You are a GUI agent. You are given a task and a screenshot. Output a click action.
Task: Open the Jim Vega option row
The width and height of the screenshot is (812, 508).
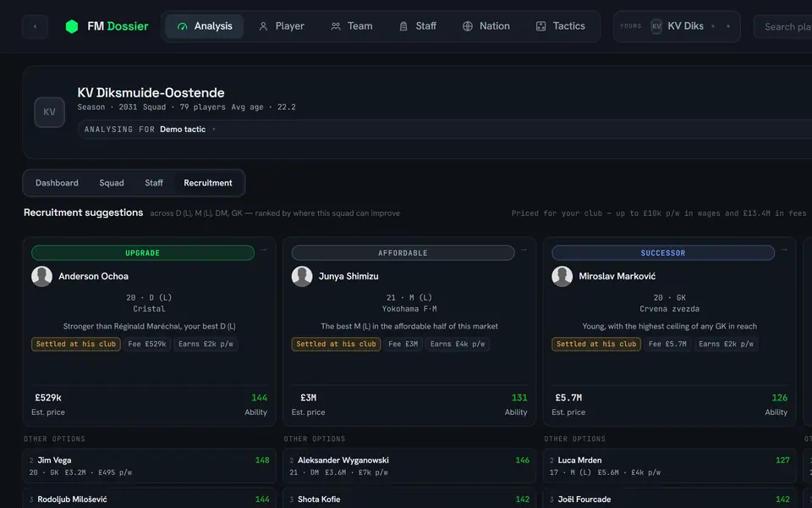[149, 466]
